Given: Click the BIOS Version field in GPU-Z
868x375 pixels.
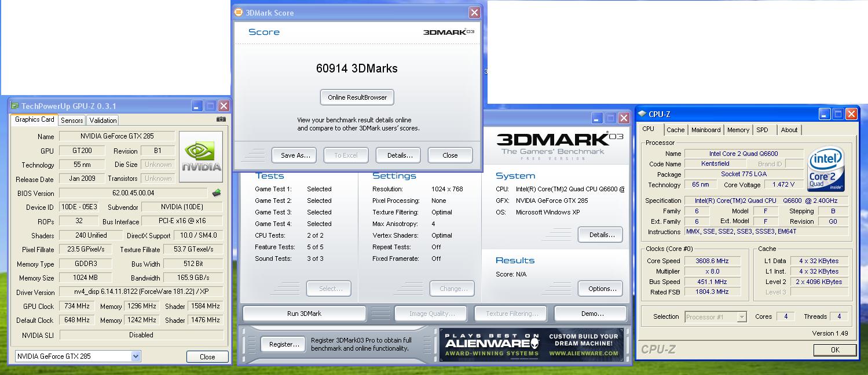Looking at the screenshot, I should click(134, 193).
